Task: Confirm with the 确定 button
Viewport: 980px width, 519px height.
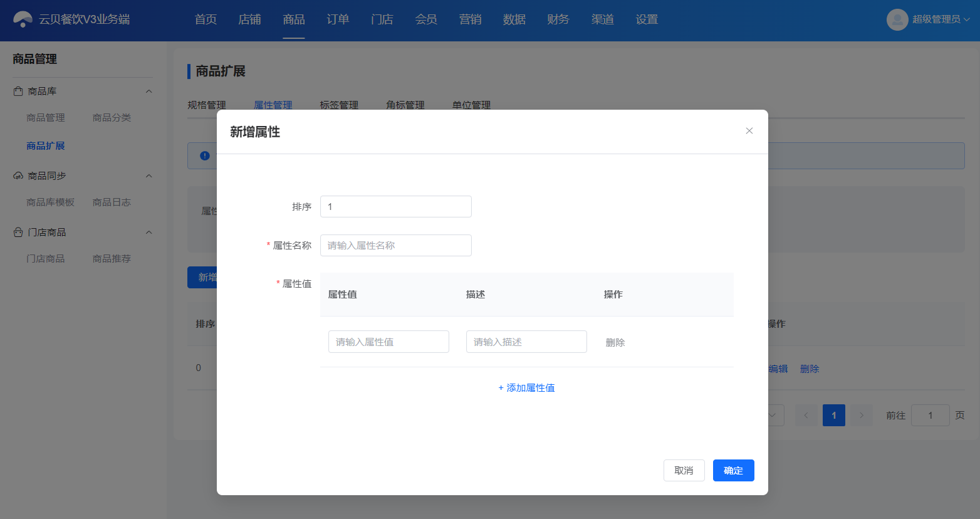Action: 733,471
